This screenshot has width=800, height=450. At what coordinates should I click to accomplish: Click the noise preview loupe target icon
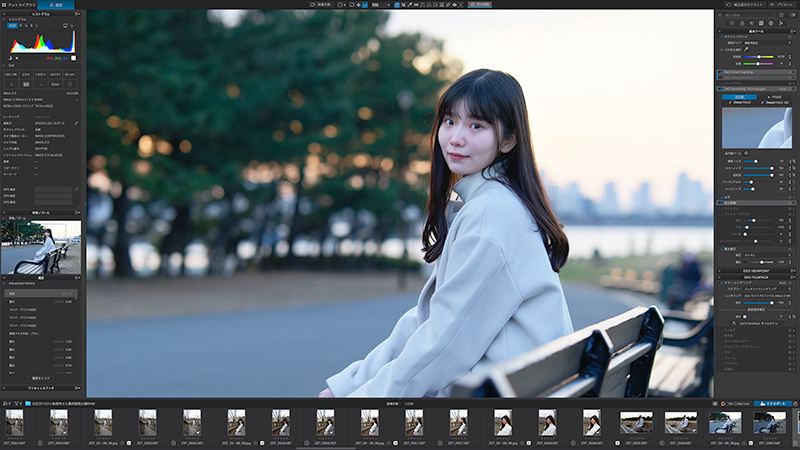coord(746,153)
